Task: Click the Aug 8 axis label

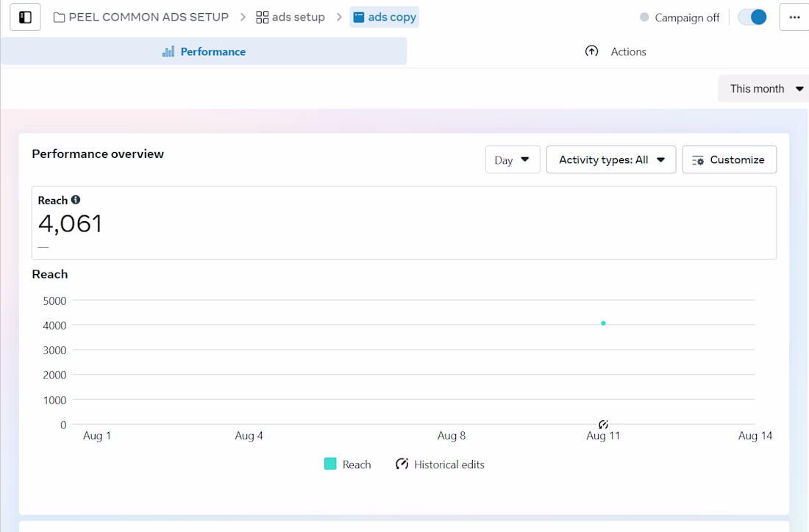Action: [x=452, y=436]
